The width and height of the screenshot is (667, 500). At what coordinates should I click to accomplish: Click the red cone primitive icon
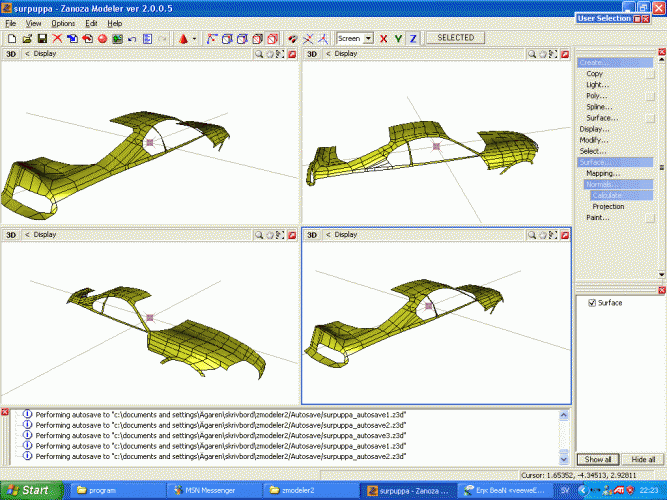click(185, 39)
